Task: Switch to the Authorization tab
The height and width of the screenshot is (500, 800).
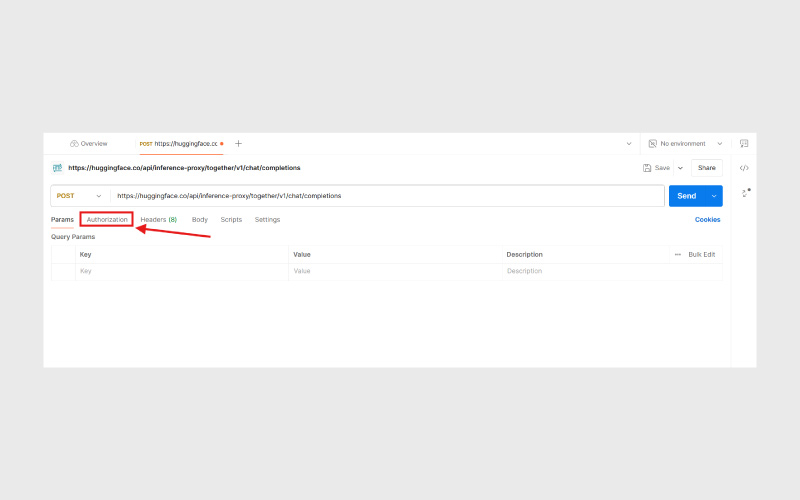Action: click(x=107, y=219)
